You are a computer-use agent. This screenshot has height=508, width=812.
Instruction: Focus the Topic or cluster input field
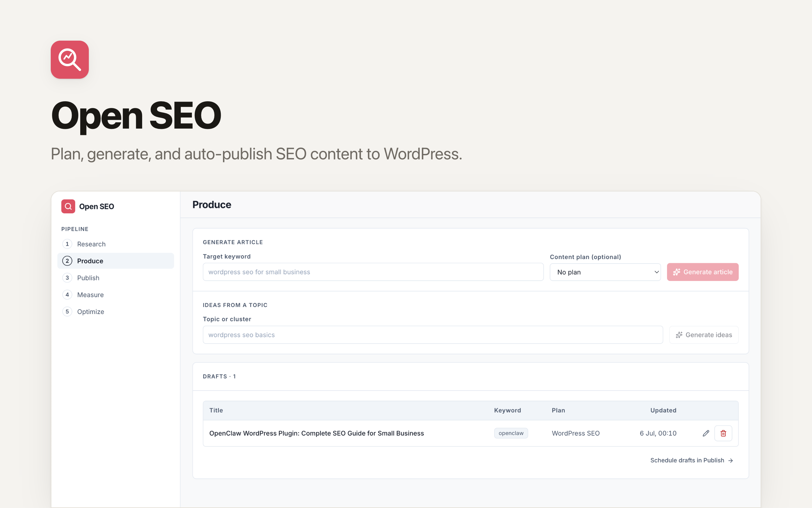pos(433,335)
